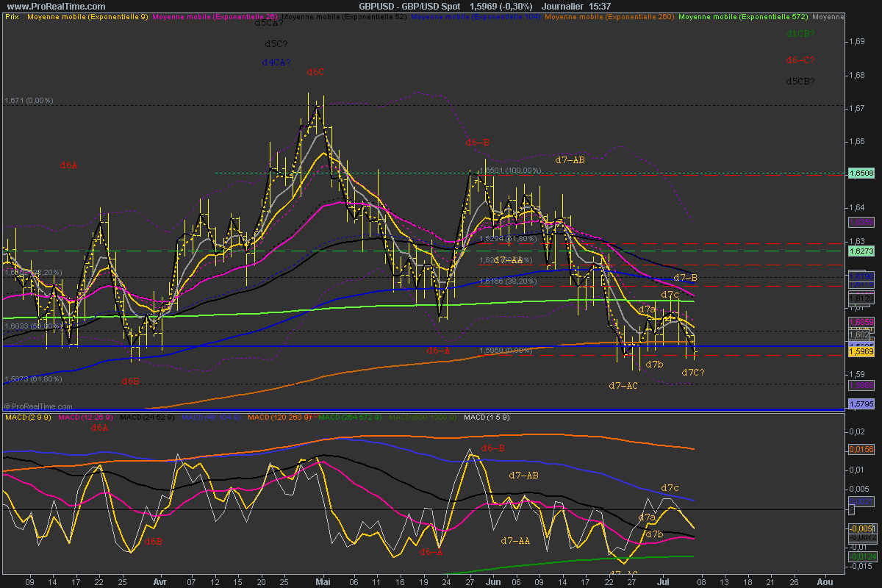This screenshot has height=588, width=882.
Task: Click the d6C wave annotation near the peak
Action: pos(315,72)
